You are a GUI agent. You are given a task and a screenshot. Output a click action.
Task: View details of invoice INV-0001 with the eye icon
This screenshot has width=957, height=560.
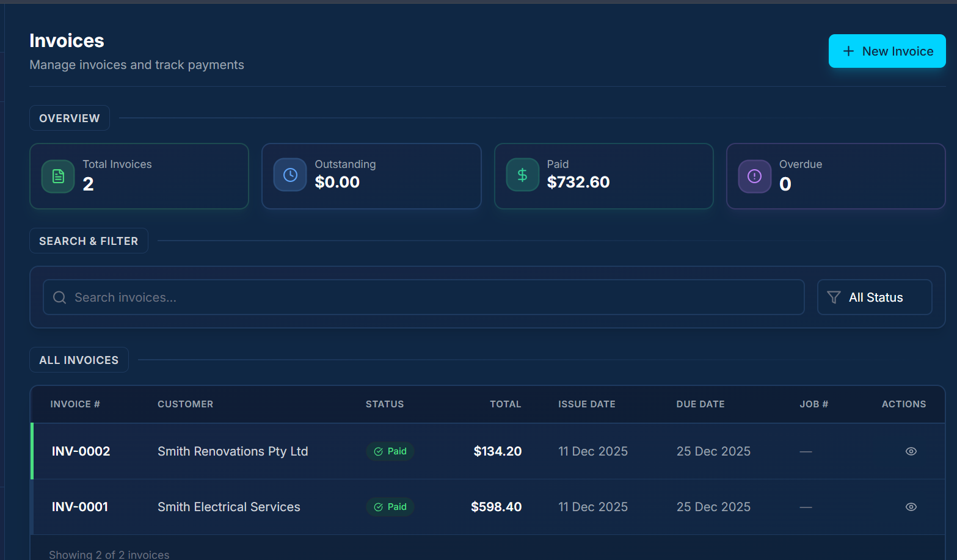coord(911,507)
